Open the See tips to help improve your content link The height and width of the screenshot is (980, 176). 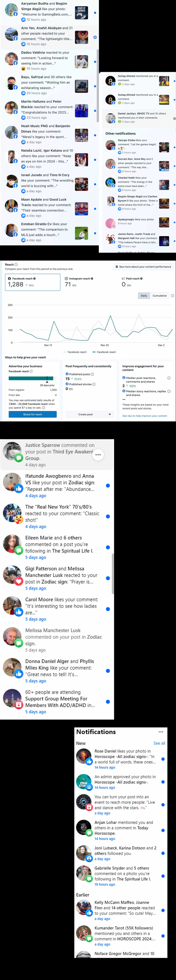coord(145,416)
